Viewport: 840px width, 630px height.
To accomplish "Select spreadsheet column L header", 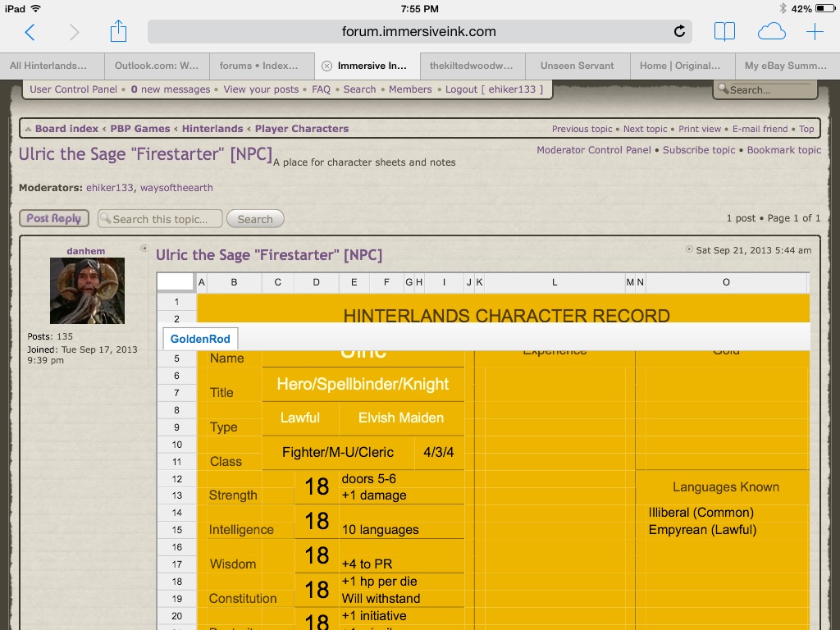I will pos(555,283).
